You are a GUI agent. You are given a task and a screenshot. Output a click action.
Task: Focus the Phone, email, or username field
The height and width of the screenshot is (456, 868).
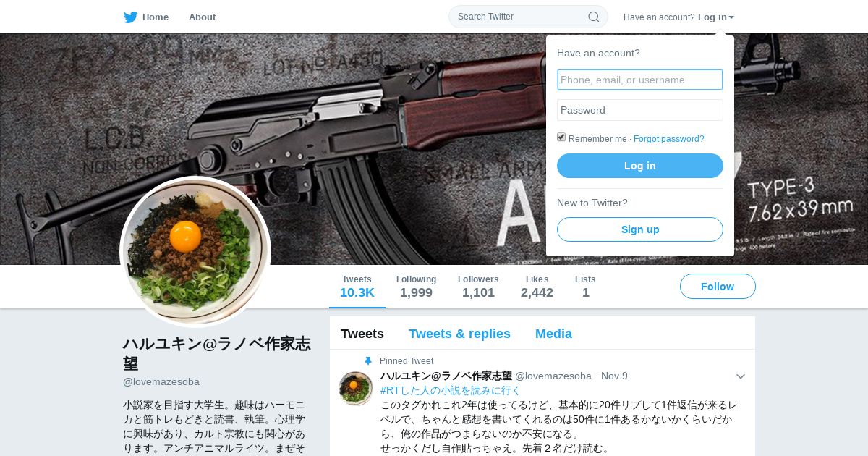coord(640,80)
